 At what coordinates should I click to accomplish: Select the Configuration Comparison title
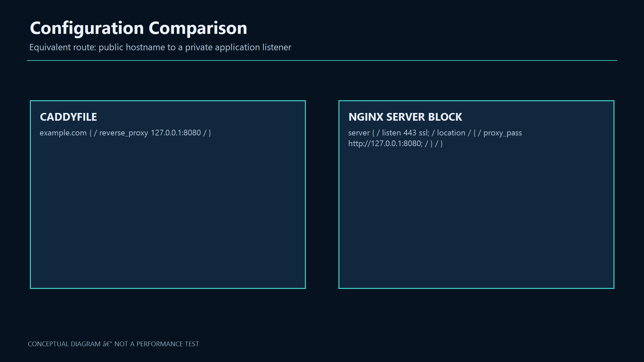(139, 28)
